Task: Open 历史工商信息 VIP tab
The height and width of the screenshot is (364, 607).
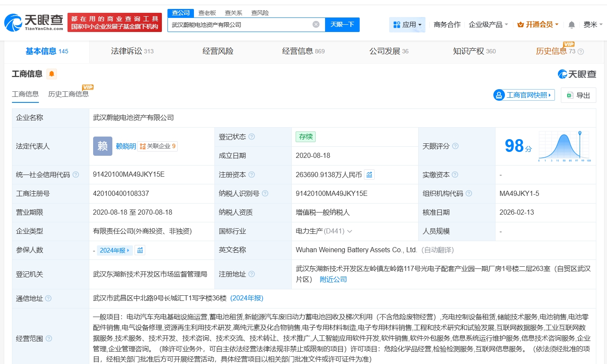Action: point(67,95)
